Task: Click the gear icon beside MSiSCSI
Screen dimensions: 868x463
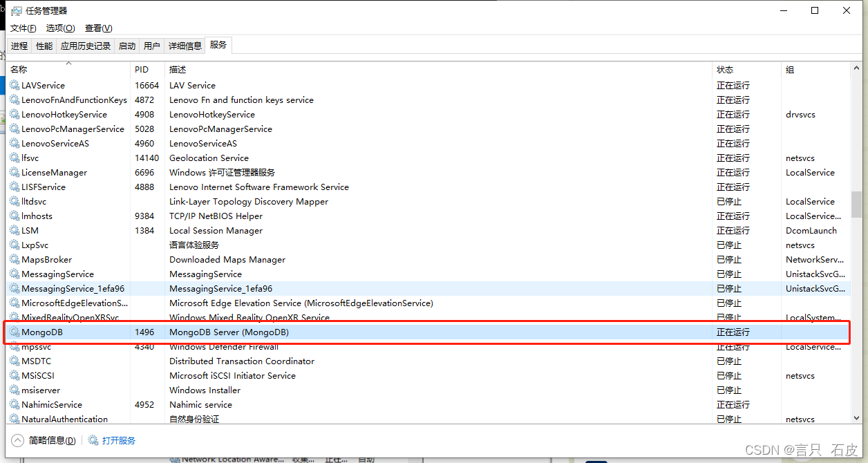Action: click(x=15, y=375)
